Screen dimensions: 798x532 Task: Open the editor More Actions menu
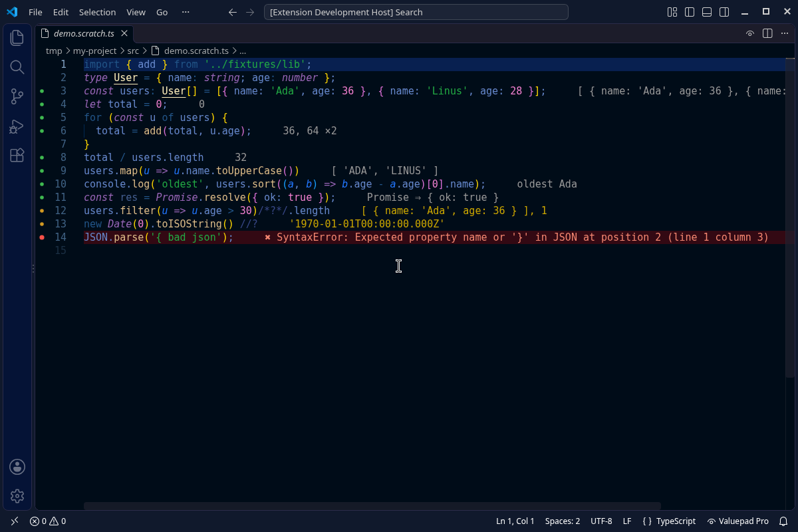click(x=785, y=33)
